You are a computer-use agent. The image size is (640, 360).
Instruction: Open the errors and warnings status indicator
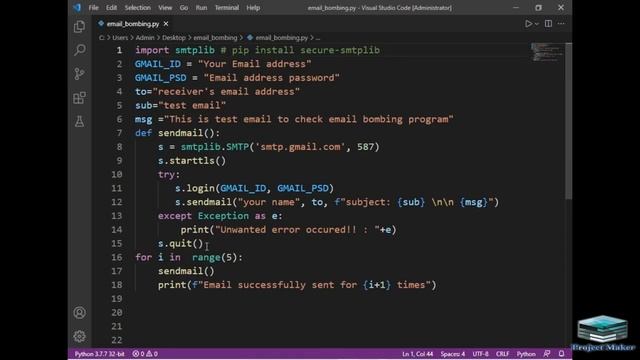145,354
